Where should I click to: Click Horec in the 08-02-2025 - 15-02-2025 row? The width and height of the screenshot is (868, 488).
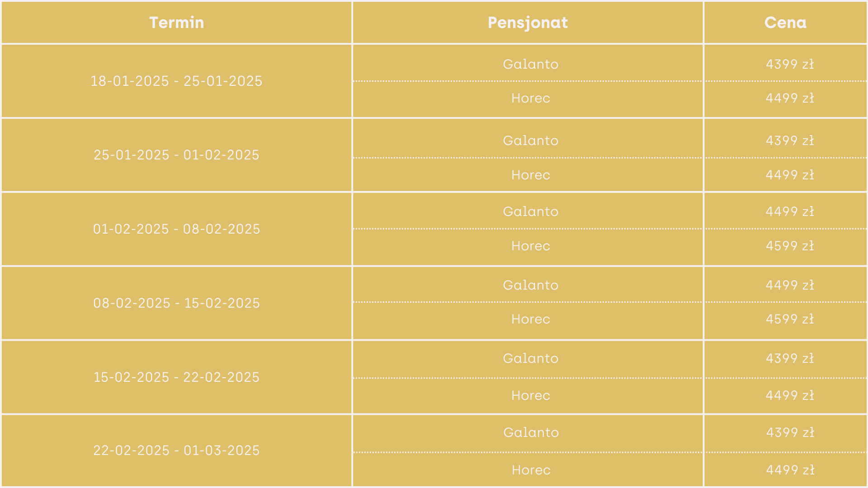point(531,319)
